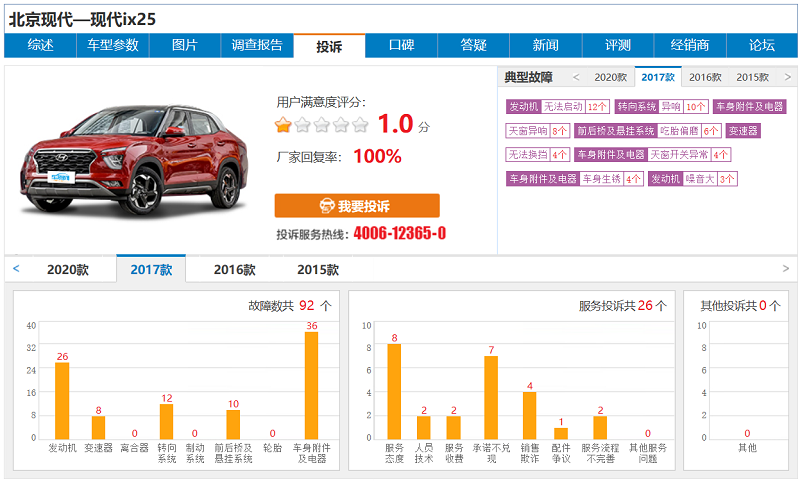Click the 服务收费 bar showing 2
The image size is (800, 481).
click(x=454, y=427)
